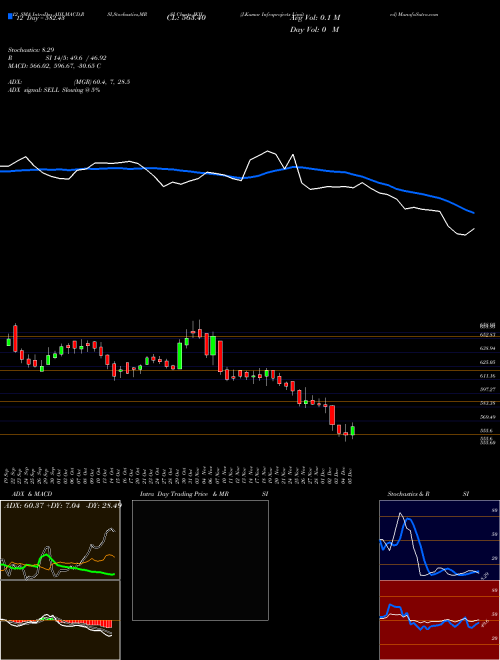Click the end of the white price line

click(474, 229)
